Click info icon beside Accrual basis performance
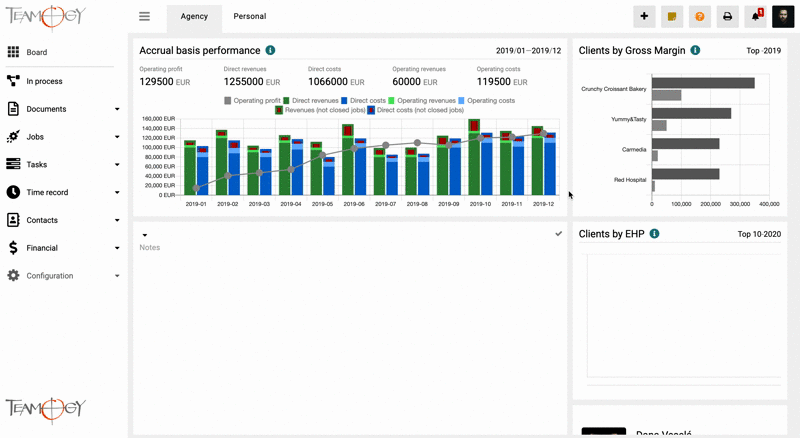Screen dimensions: 800x438 (271, 50)
